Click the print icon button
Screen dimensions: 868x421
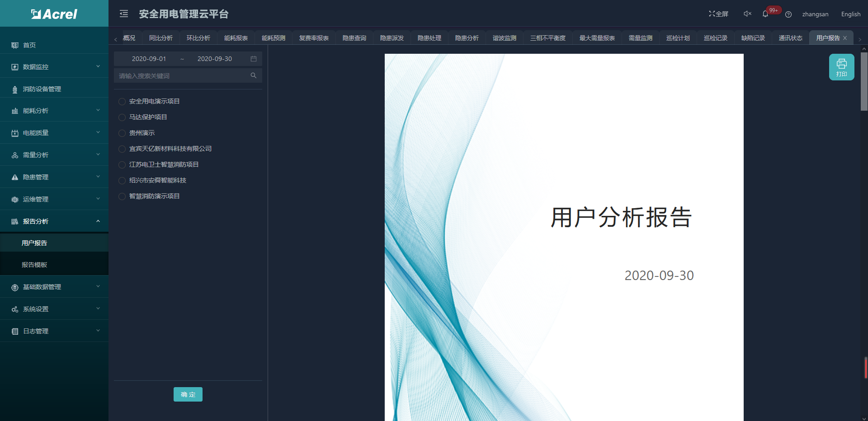(841, 67)
